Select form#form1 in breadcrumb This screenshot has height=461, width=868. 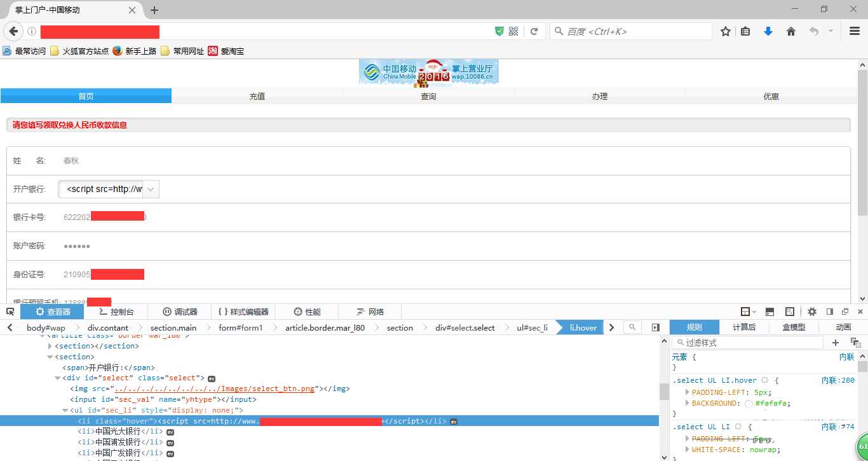(x=240, y=327)
